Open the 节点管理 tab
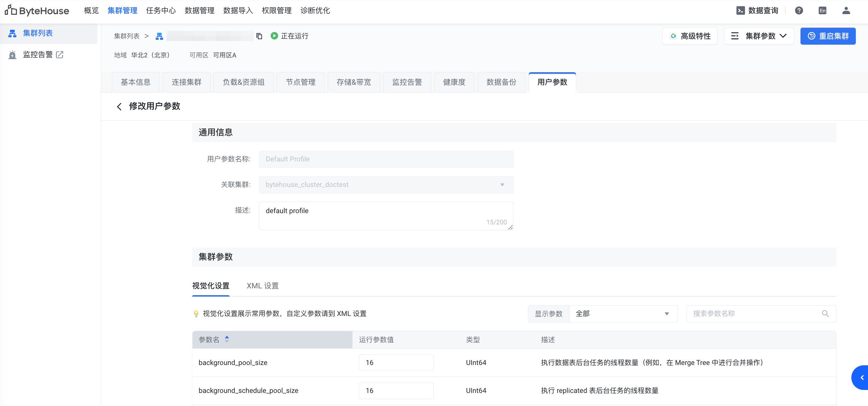Viewport: 868px width, 406px height. click(x=300, y=82)
